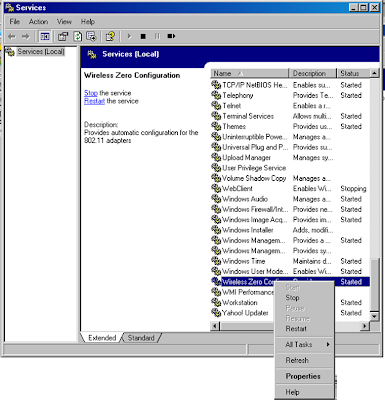Sort by the Status column header
The width and height of the screenshot is (385, 400).
tap(353, 73)
